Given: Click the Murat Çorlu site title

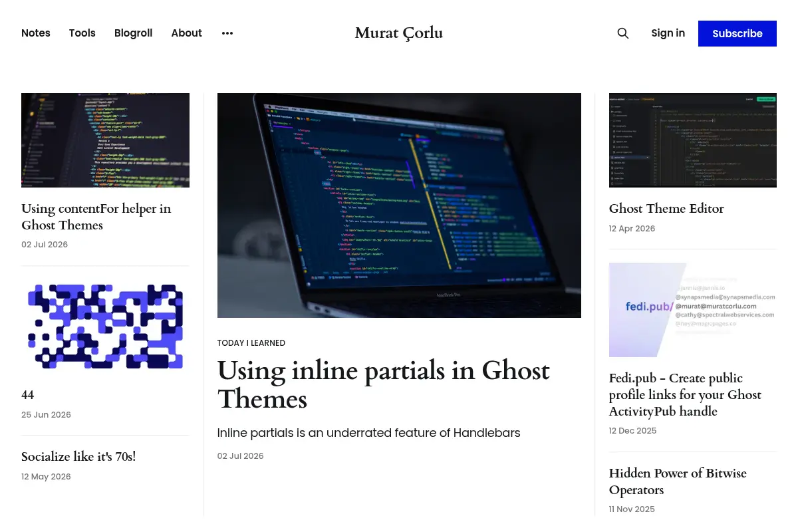Looking at the screenshot, I should click(399, 33).
